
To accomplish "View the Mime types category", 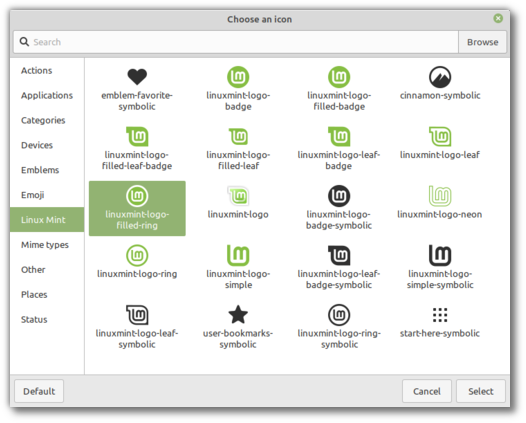I will [47, 245].
